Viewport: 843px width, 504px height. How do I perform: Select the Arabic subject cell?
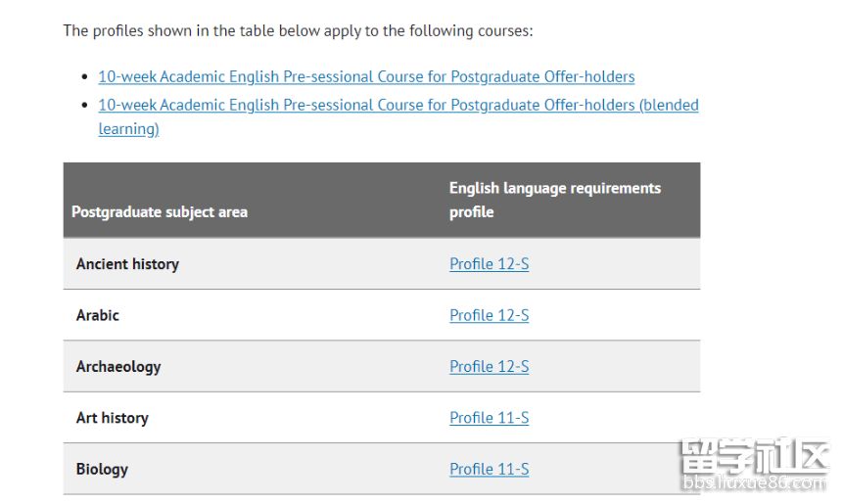point(98,315)
